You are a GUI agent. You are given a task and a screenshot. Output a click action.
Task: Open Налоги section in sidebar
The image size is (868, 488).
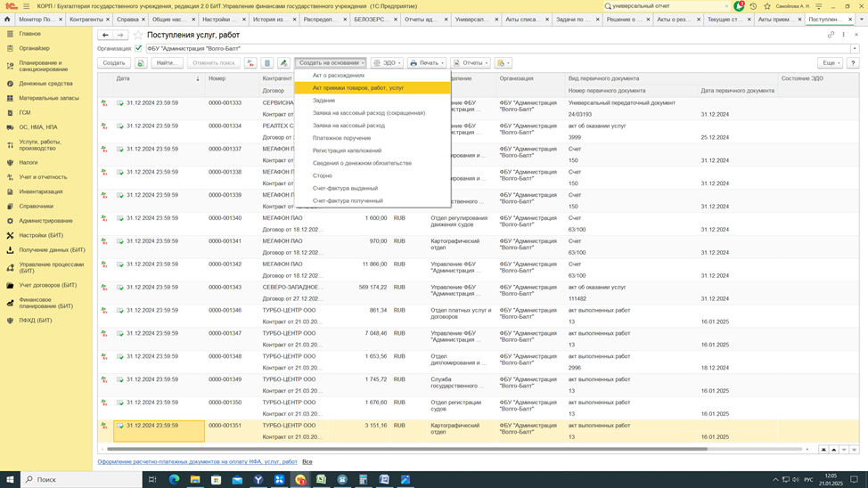[x=29, y=163]
